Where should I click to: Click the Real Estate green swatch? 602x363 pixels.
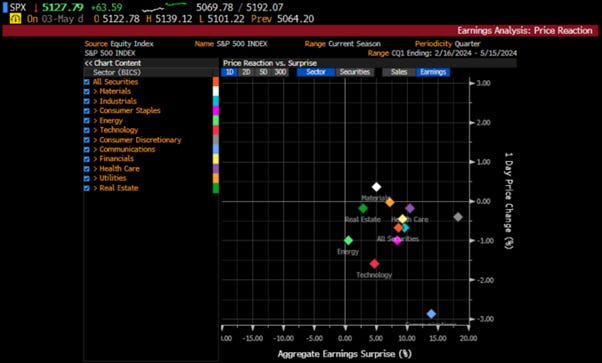click(x=216, y=188)
